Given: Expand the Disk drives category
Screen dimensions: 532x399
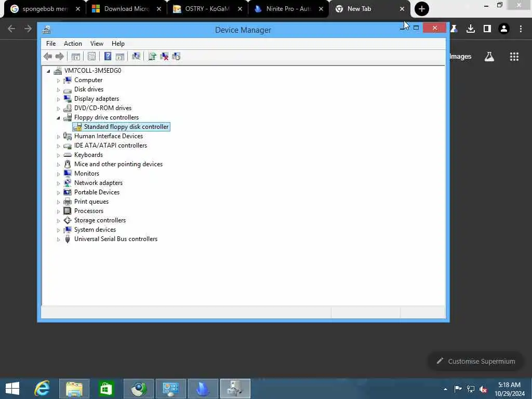Looking at the screenshot, I should (58, 90).
